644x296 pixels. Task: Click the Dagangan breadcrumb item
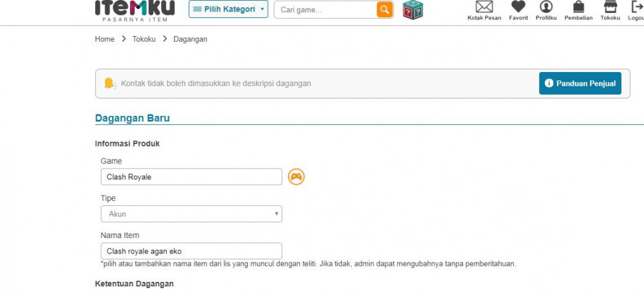pyautogui.click(x=190, y=39)
